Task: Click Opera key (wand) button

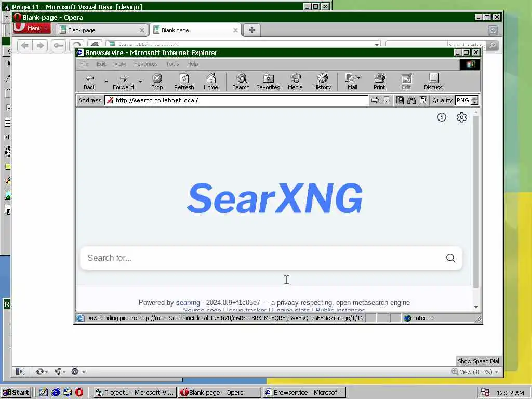Action: tap(58, 46)
